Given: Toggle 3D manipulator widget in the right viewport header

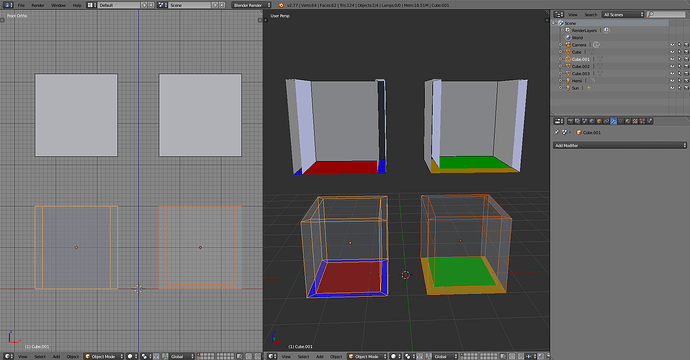Looking at the screenshot, I should click(429, 356).
